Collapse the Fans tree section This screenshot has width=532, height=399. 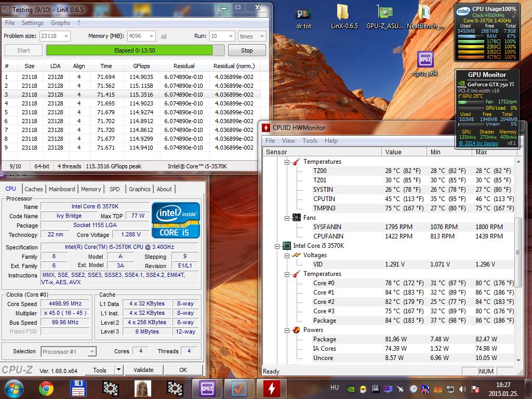coord(287,218)
